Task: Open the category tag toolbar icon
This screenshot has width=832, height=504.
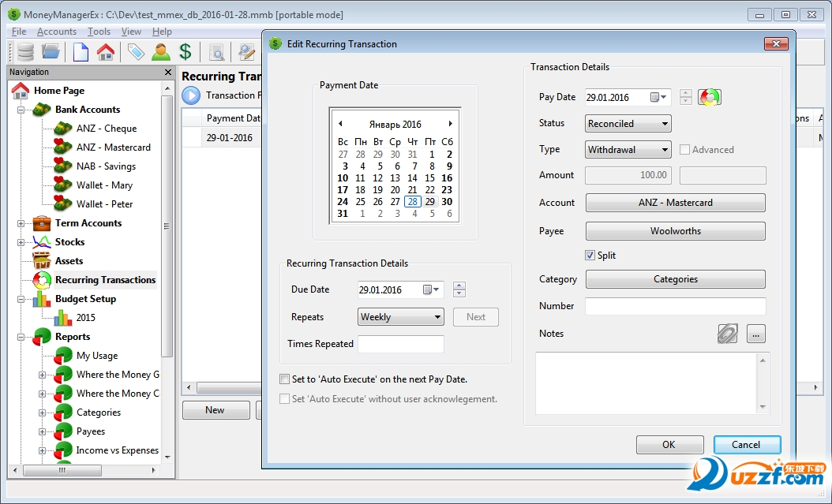Action: point(136,52)
